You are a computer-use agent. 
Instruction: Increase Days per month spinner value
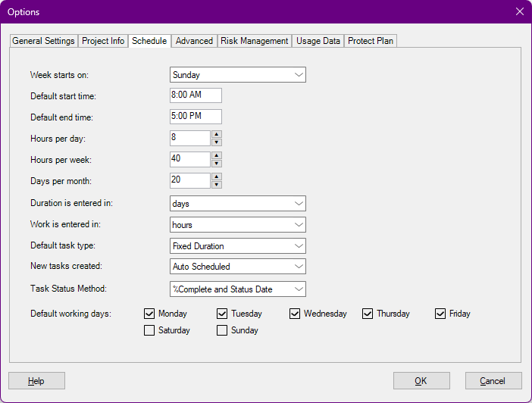pos(217,177)
